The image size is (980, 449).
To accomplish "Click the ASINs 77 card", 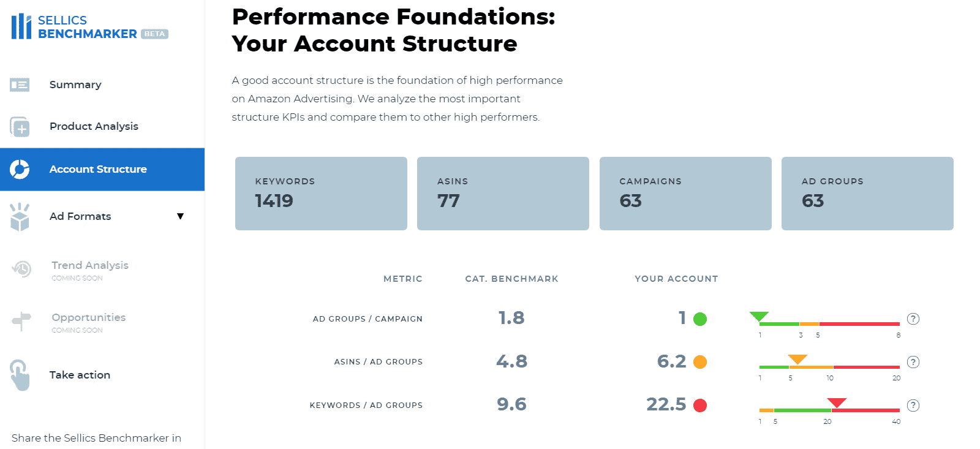I will coord(503,194).
